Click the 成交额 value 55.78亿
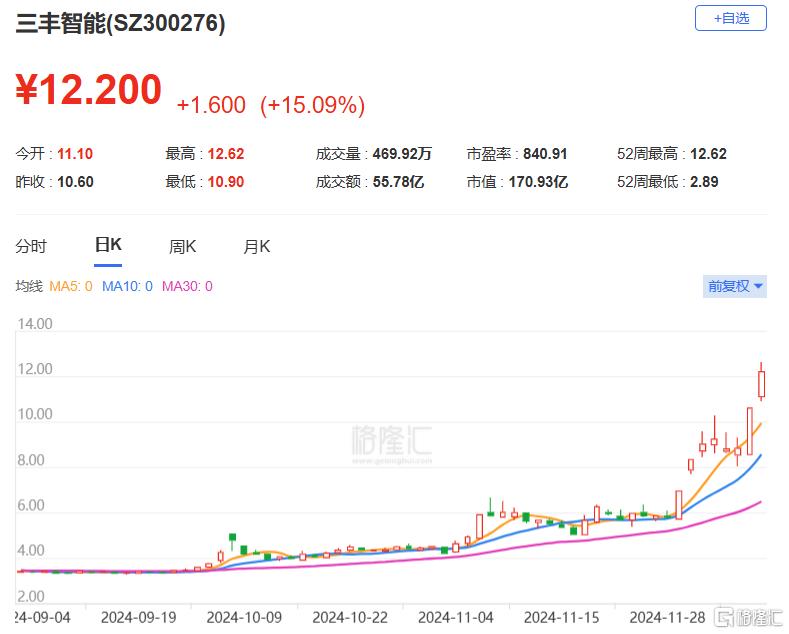789x634 pixels. click(399, 182)
